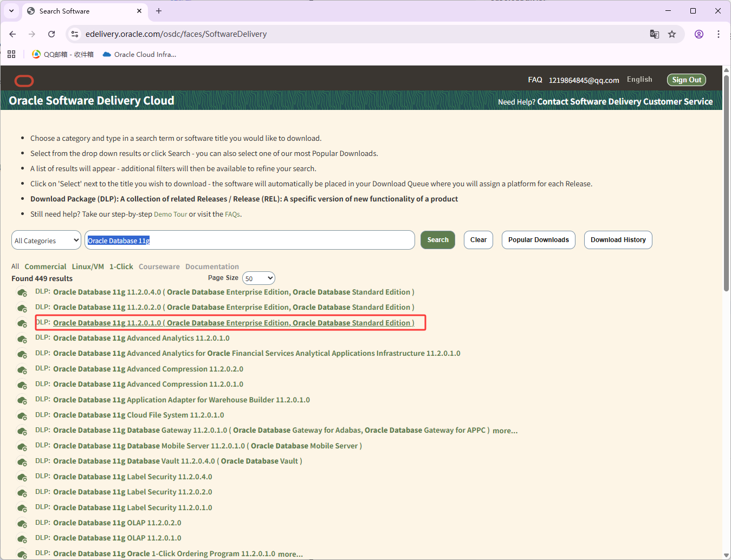Open the FAQ link in header

[x=535, y=80]
